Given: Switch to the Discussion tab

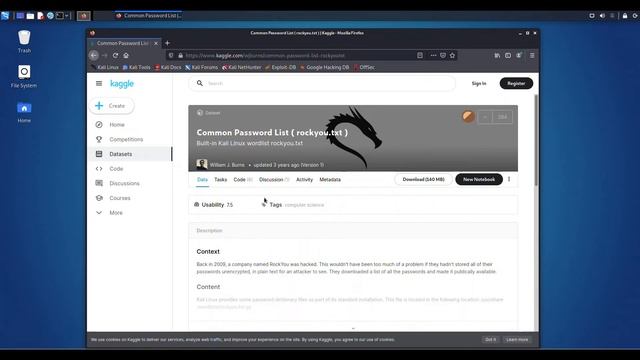Looking at the screenshot, I should point(274,180).
